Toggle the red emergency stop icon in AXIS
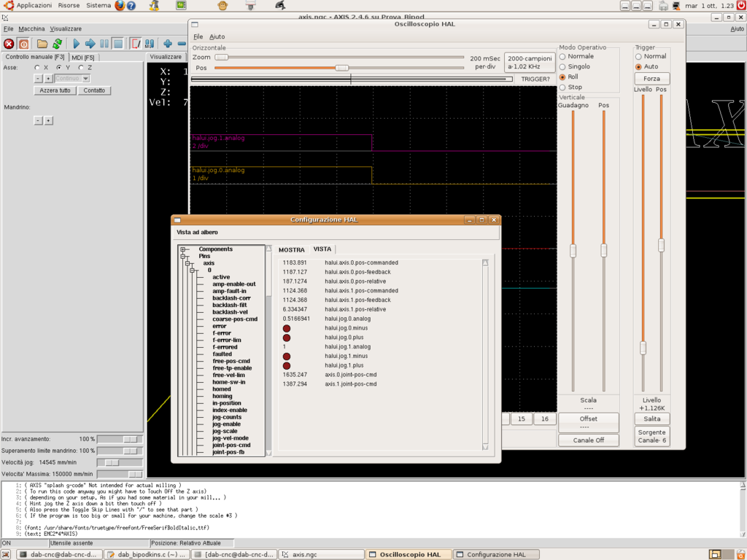This screenshot has width=747, height=560. pyautogui.click(x=9, y=44)
